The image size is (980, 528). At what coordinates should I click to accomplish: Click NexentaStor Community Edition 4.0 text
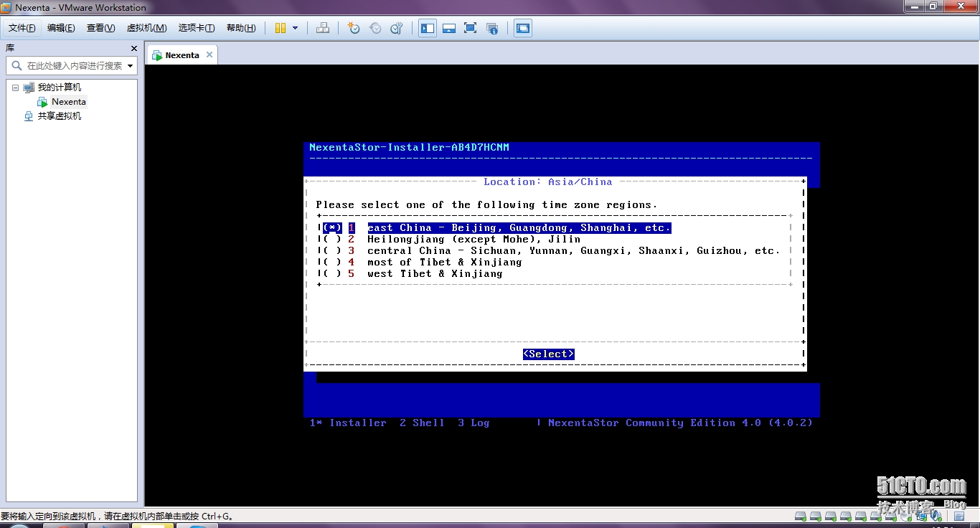point(680,423)
